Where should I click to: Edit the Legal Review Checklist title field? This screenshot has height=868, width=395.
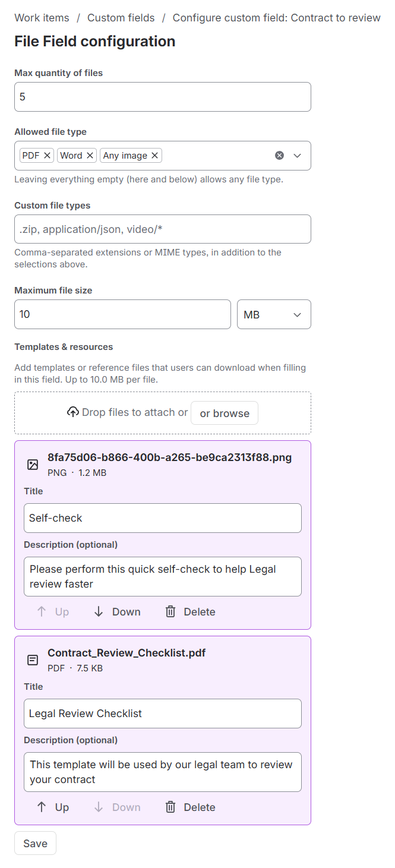pos(163,714)
